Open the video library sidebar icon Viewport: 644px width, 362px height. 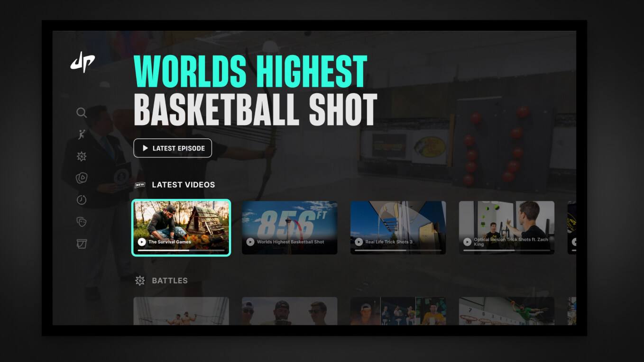point(82,178)
